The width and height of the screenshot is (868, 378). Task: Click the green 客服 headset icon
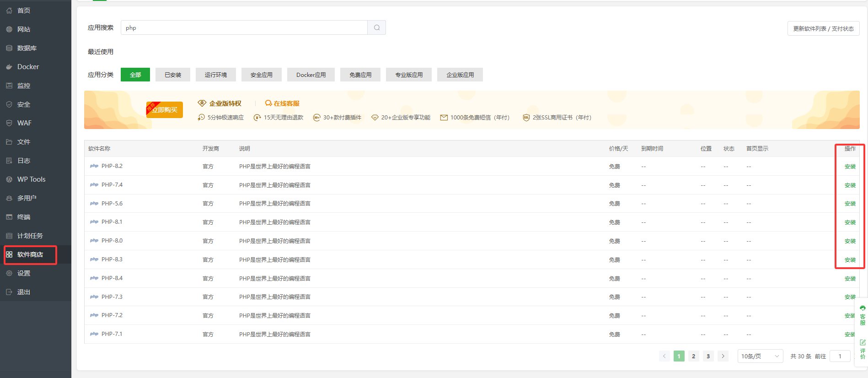(863, 308)
